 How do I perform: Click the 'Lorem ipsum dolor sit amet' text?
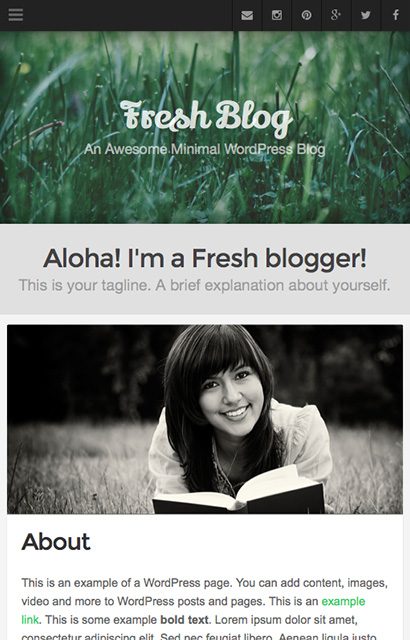[286, 620]
